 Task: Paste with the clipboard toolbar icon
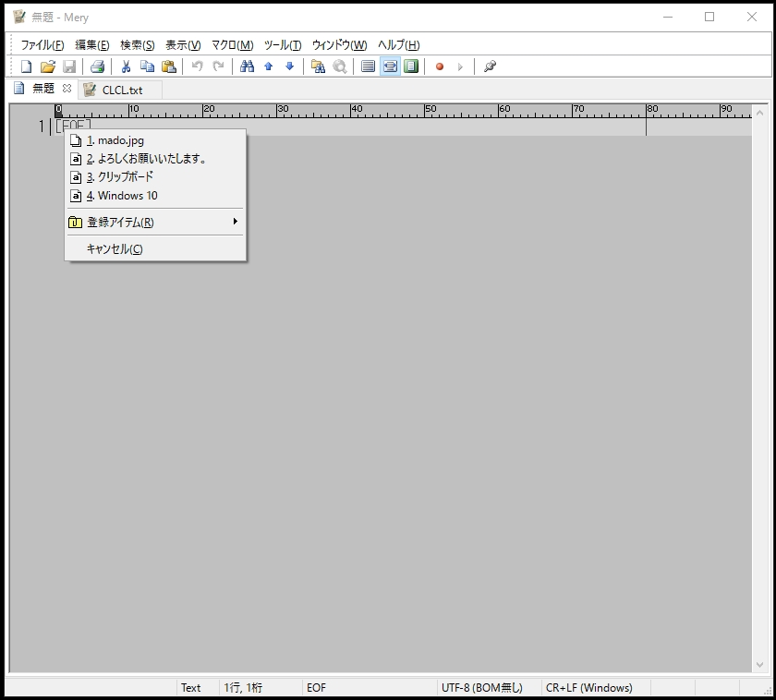coord(169,66)
